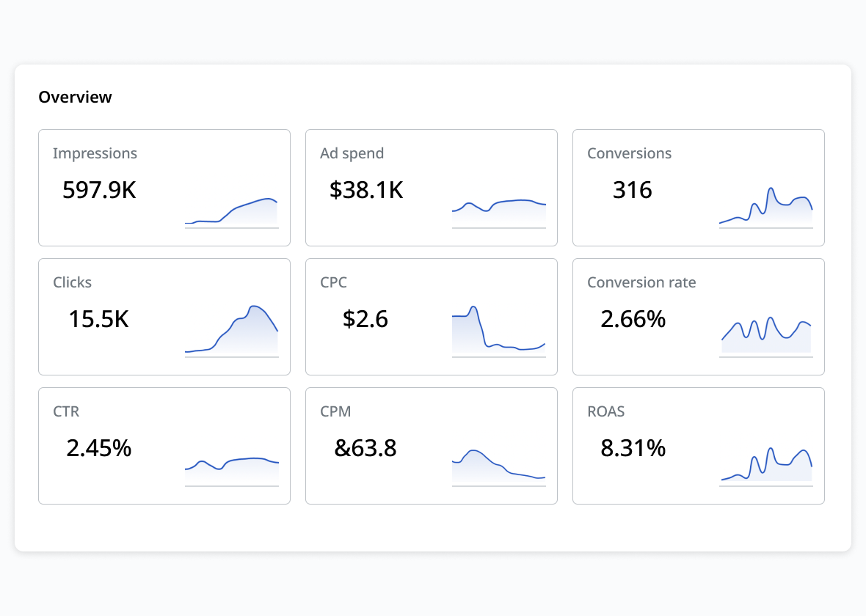Select the Conversion rate wave chart
The width and height of the screenshot is (866, 616).
click(x=766, y=330)
